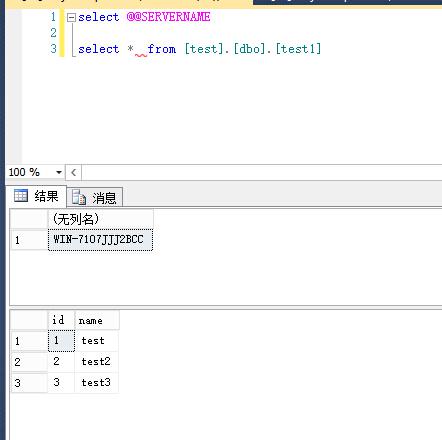Select the cell containing test3
This screenshot has width=442, height=440.
click(97, 383)
